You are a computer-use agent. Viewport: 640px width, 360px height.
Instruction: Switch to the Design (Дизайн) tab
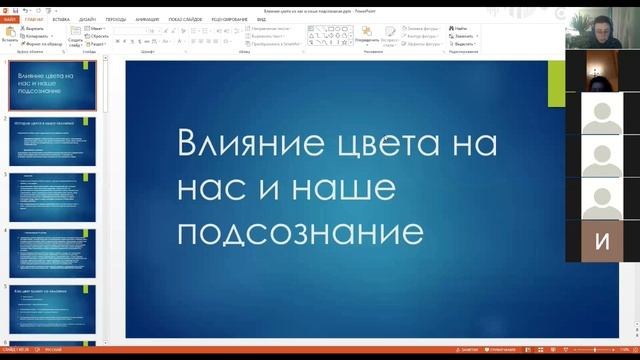(87, 19)
